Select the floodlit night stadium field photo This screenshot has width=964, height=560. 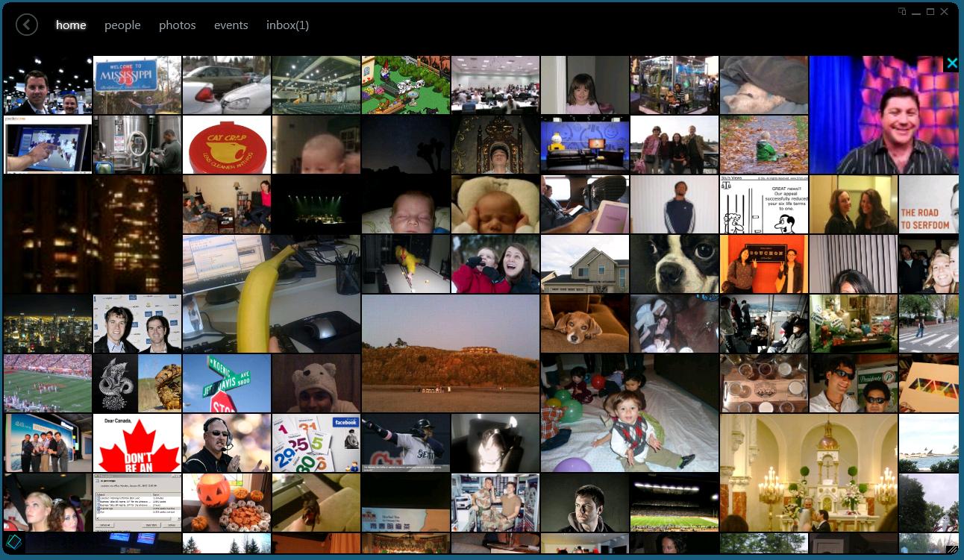click(x=675, y=503)
